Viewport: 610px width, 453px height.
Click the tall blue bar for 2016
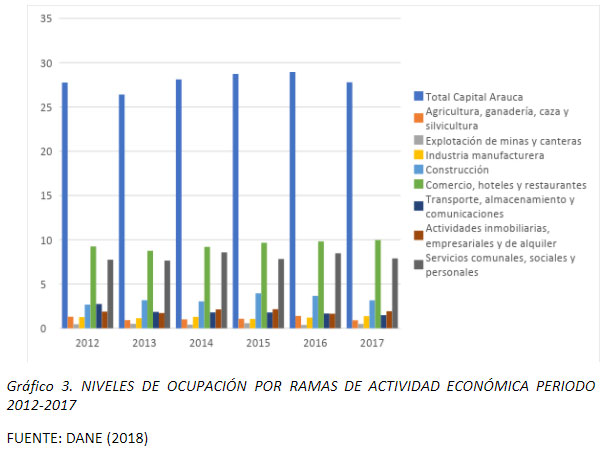pos(292,200)
